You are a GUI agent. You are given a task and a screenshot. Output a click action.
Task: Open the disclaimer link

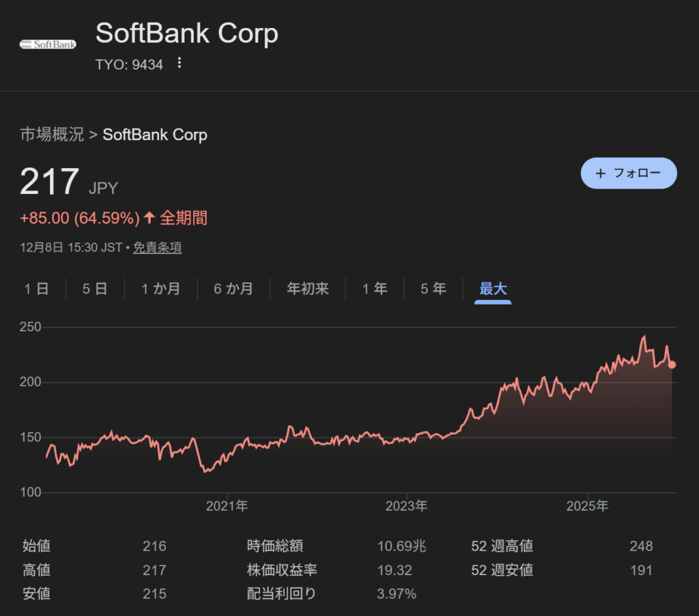click(157, 248)
